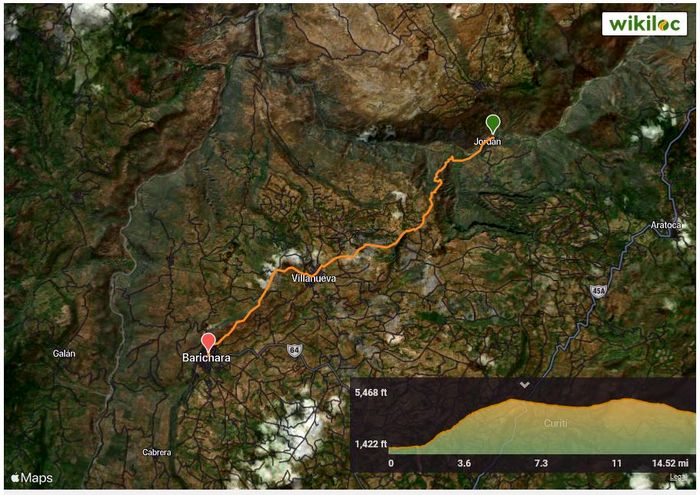Click the Apple Maps logo
The image size is (700, 495).
[x=31, y=478]
